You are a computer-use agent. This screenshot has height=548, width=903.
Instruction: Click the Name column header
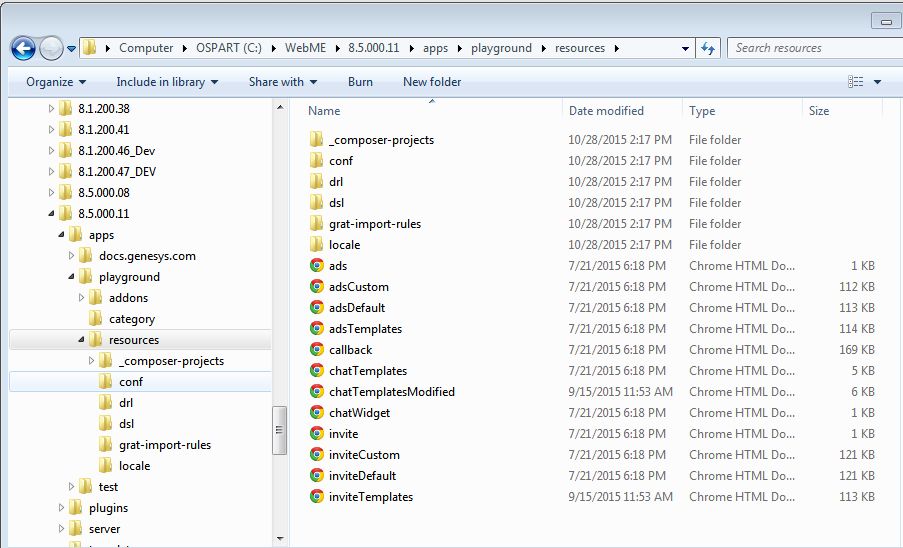tap(324, 111)
